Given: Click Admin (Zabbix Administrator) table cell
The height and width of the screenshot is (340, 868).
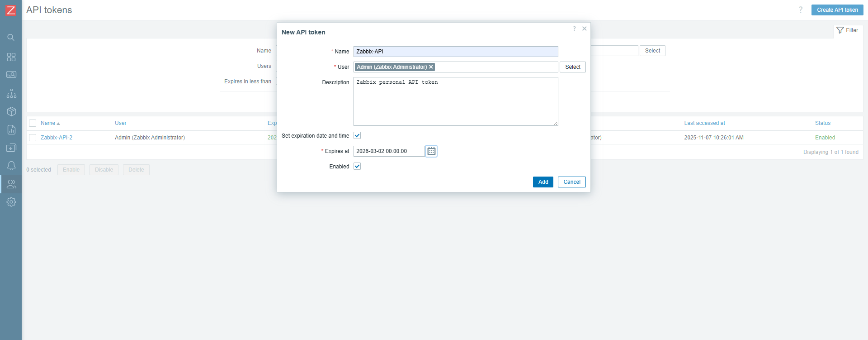Looking at the screenshot, I should pyautogui.click(x=150, y=138).
